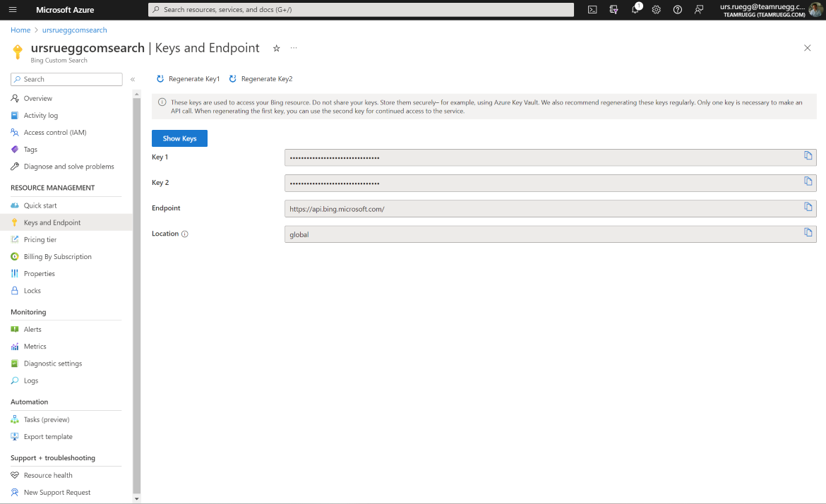Select Keys and Endpoint item
The height and width of the screenshot is (504, 826).
click(66, 222)
